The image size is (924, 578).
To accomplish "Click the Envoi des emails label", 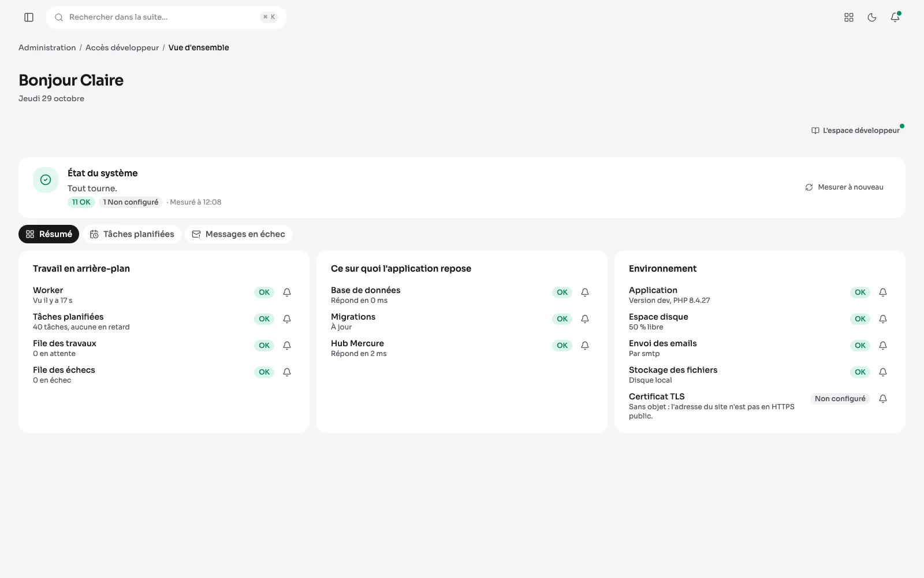I will click(663, 343).
